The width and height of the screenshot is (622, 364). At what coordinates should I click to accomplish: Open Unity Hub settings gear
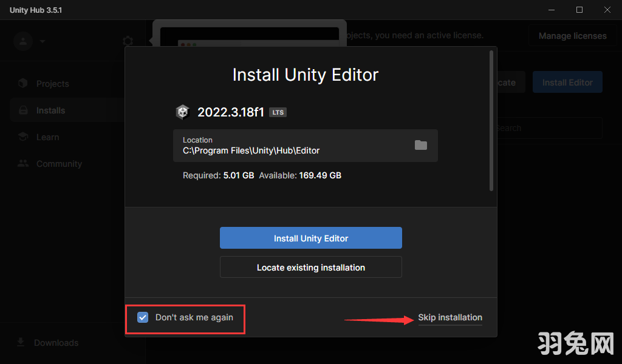128,41
